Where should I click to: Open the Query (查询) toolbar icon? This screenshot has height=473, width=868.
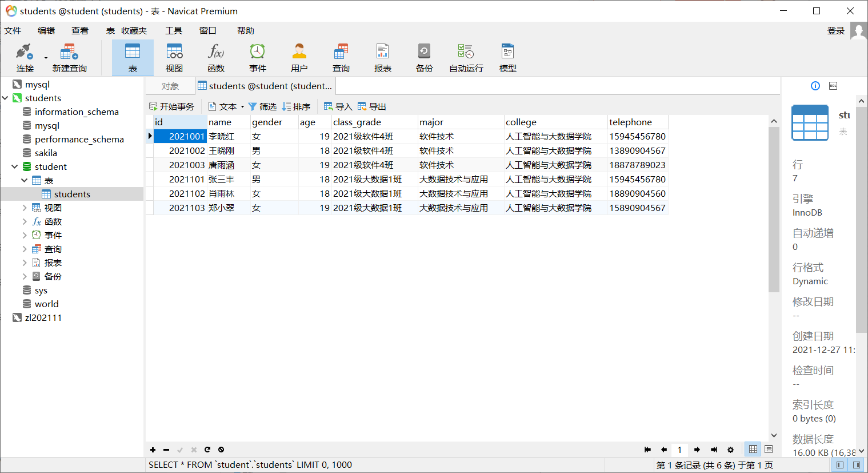tap(341, 58)
